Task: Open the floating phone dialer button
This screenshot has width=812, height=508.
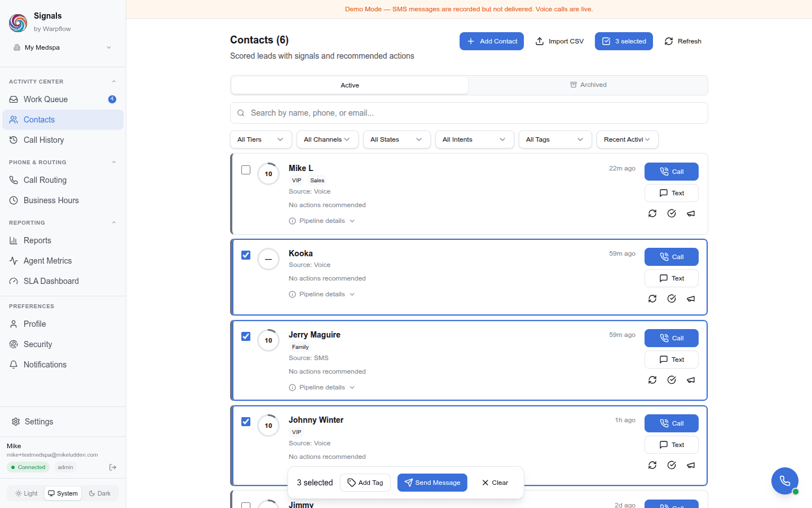Action: 785,480
